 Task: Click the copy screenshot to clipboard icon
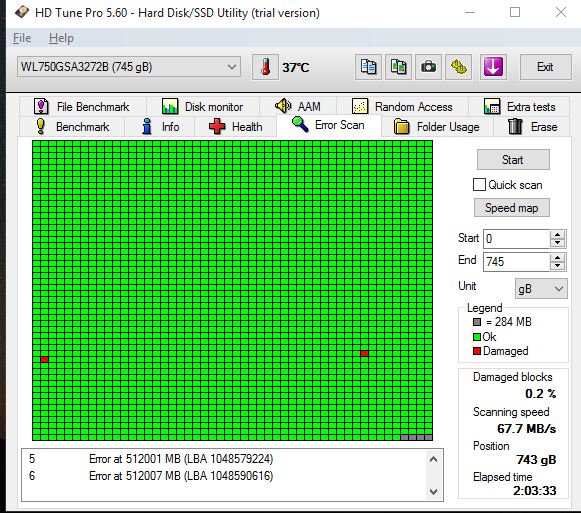(398, 67)
